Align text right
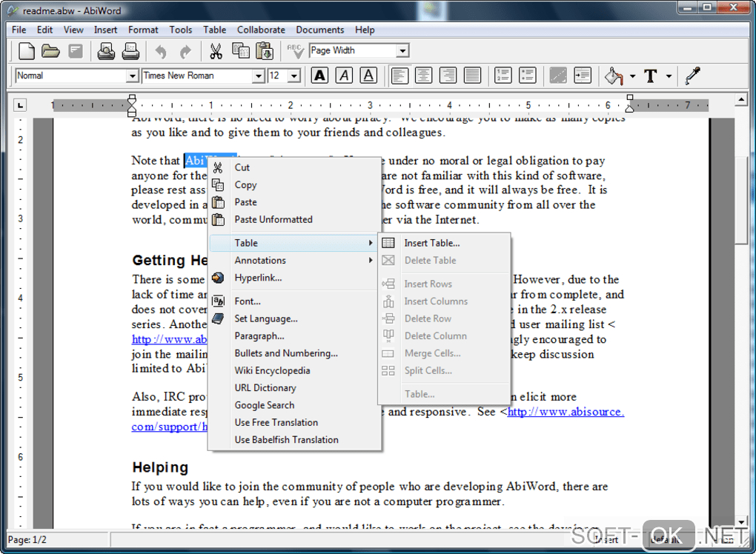The width and height of the screenshot is (756, 554). click(448, 76)
